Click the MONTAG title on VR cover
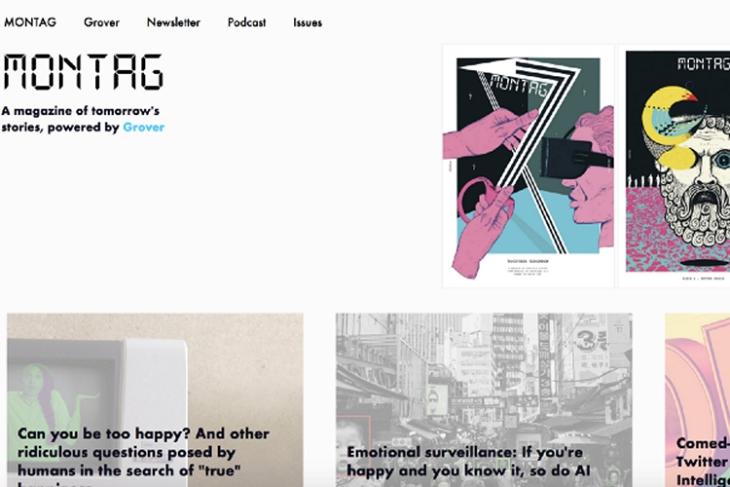730x487 pixels. [x=518, y=85]
